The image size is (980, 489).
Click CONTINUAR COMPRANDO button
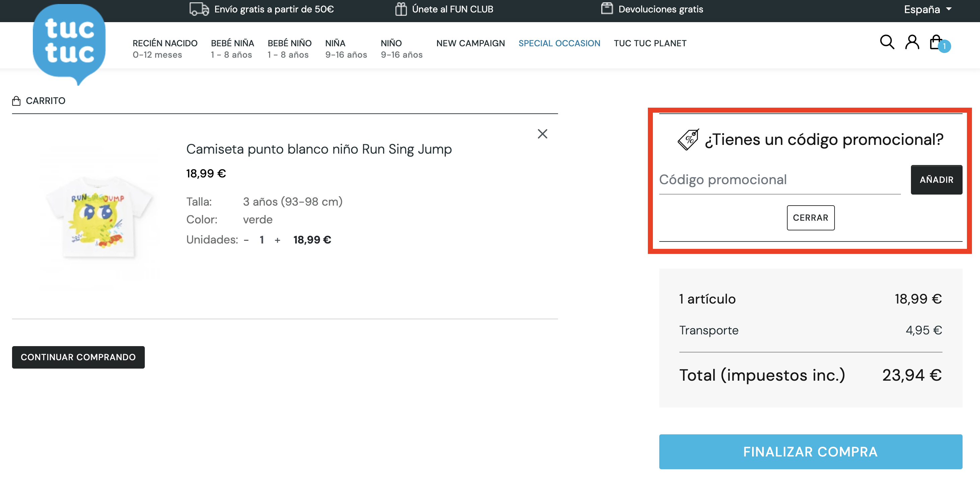click(x=78, y=357)
